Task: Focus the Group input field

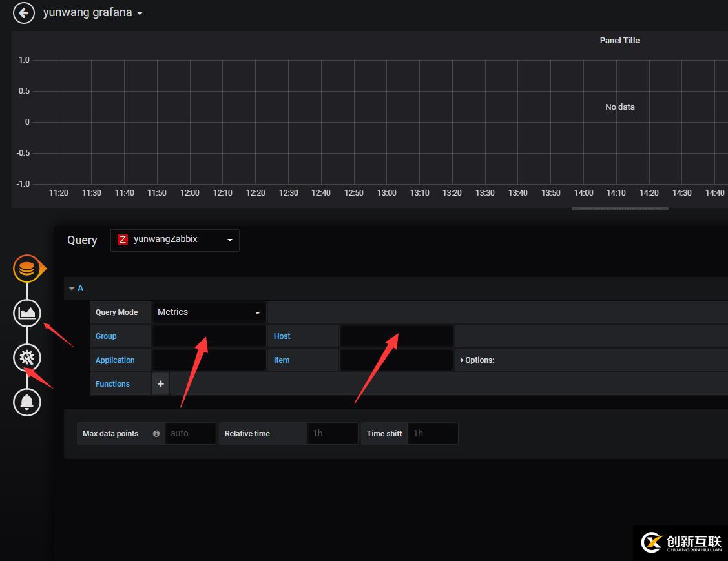Action: (209, 336)
